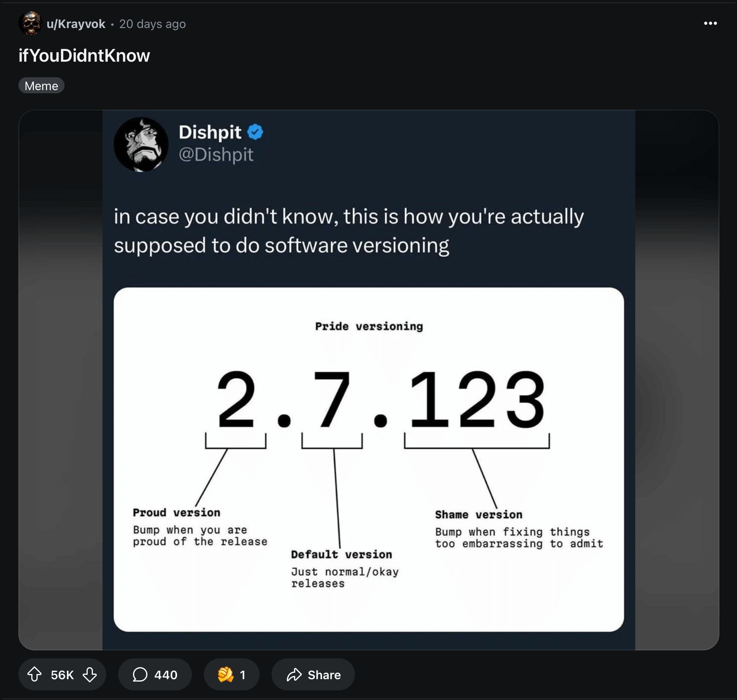Viewport: 737px width, 700px height.
Task: Click the '20 days ago' timestamp
Action: pyautogui.click(x=152, y=24)
